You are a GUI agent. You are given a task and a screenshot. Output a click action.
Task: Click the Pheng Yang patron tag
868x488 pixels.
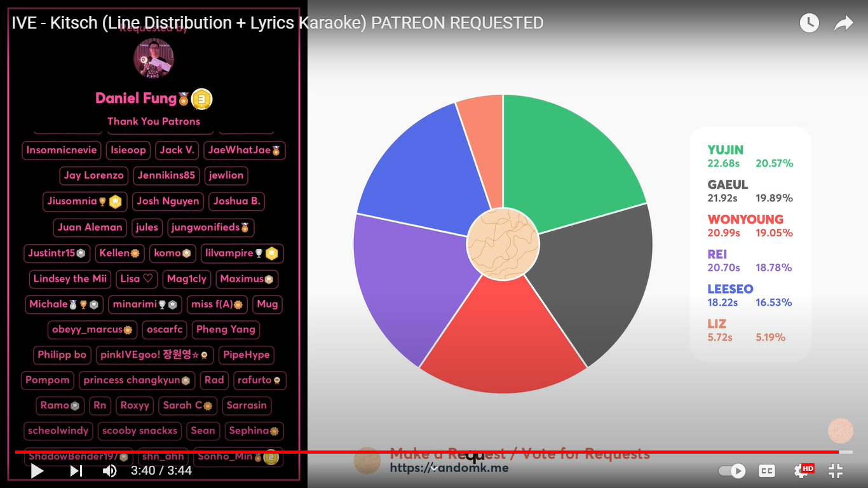coord(226,330)
